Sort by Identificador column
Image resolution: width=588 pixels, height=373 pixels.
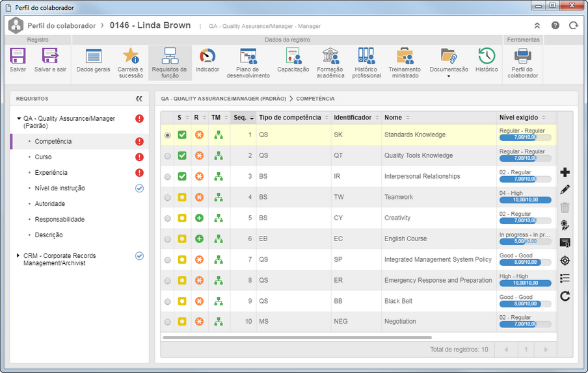pos(356,118)
